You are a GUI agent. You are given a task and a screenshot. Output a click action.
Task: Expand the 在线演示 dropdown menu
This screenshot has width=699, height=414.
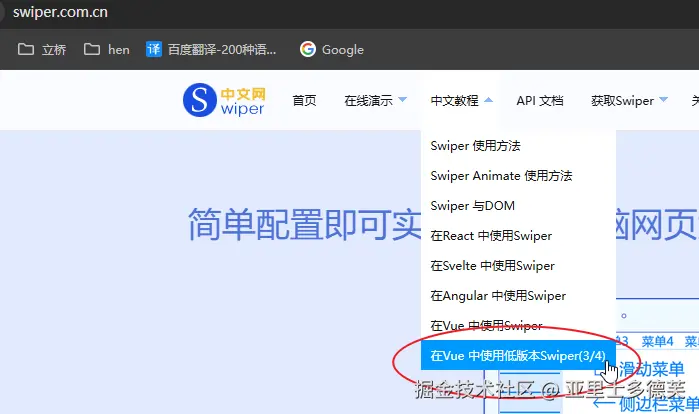(375, 101)
